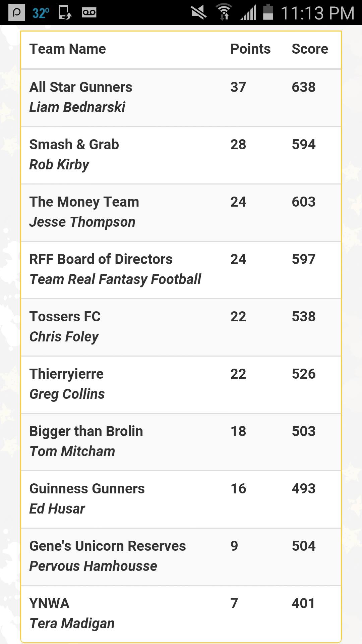Open Bigger than Brolin team row
This screenshot has height=644, width=362.
tap(181, 442)
